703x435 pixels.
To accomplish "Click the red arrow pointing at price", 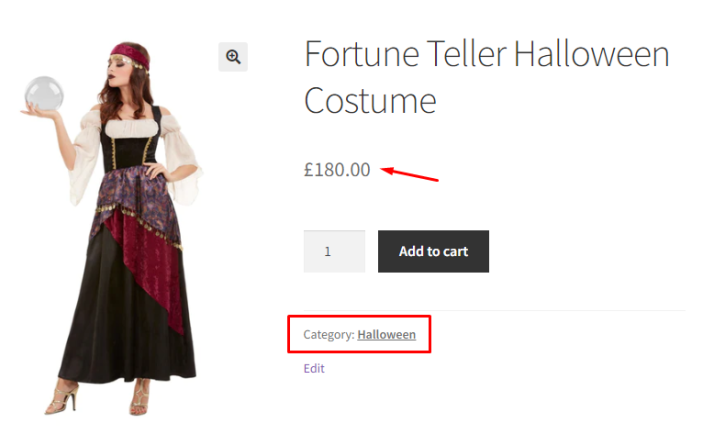I will (410, 174).
